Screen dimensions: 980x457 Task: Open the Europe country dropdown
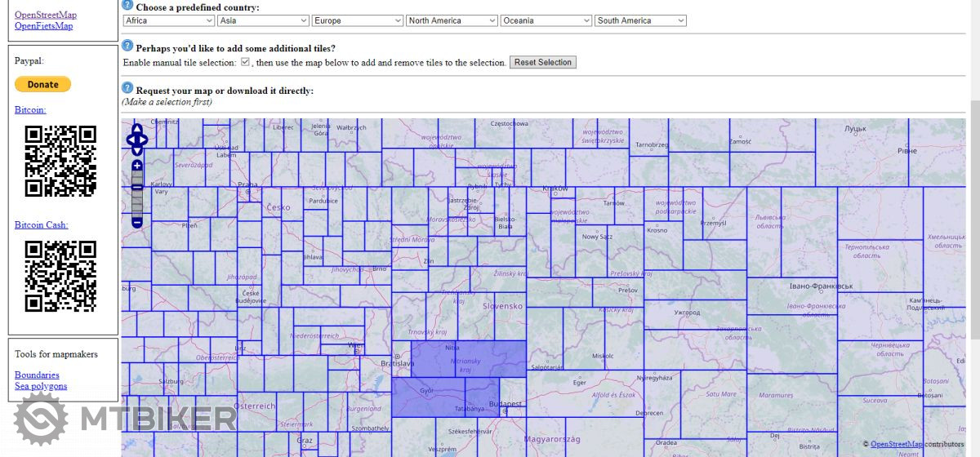(x=357, y=20)
